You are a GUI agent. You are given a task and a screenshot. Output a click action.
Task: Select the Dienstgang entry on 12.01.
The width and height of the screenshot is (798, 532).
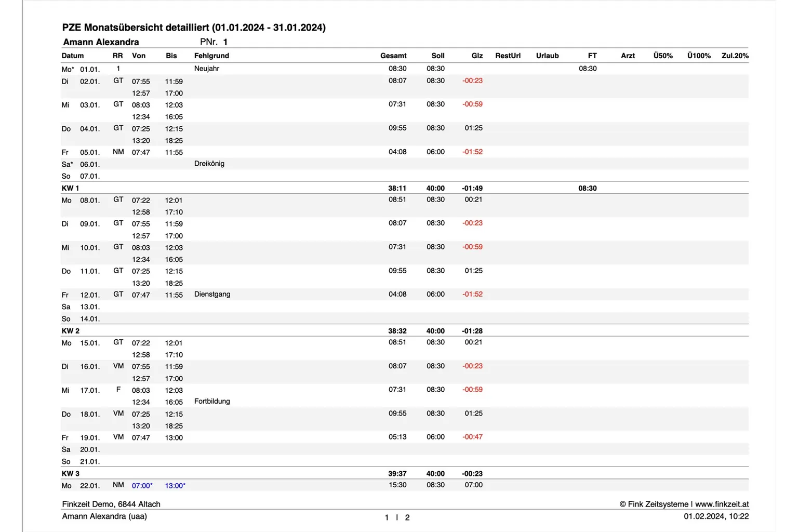click(x=212, y=294)
